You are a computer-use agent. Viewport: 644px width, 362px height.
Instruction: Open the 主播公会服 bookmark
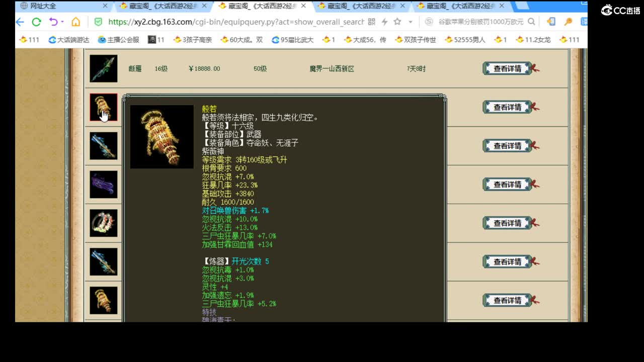(x=118, y=40)
